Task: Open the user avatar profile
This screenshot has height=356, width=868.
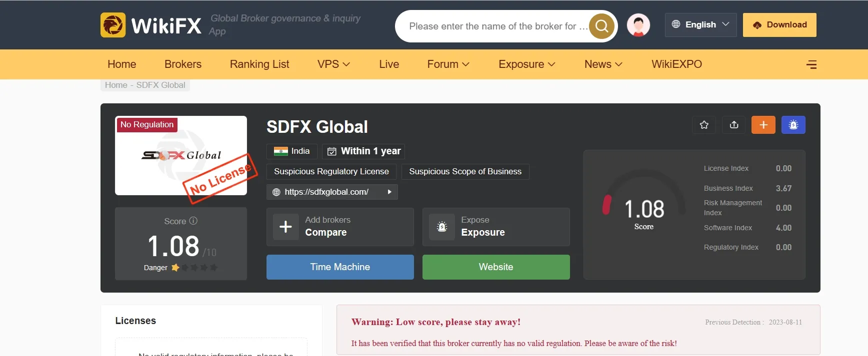Action: (638, 25)
